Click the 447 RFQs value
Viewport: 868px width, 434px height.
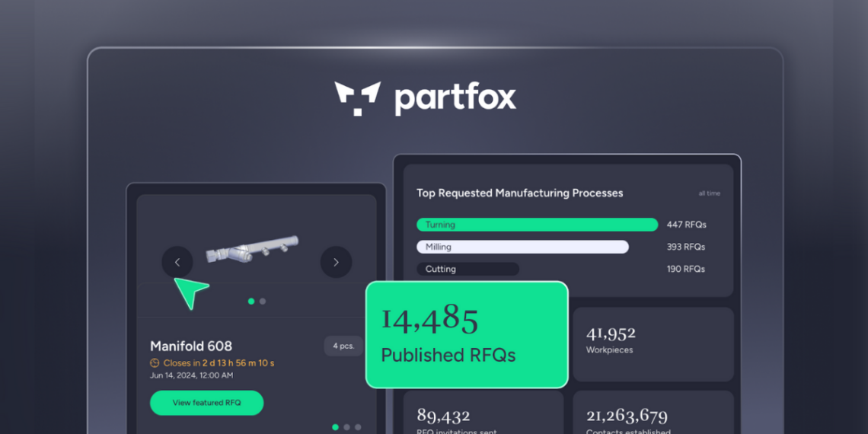click(x=687, y=225)
